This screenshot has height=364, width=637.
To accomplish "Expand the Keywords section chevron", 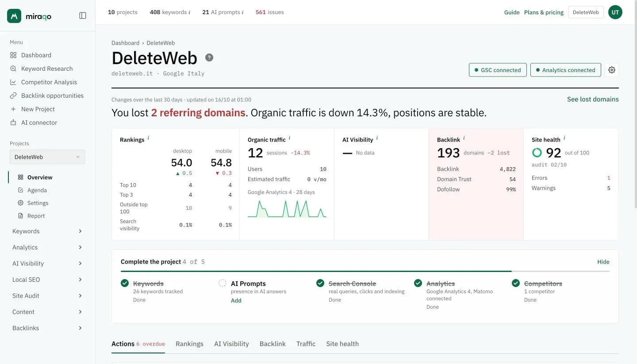I will pos(80,231).
